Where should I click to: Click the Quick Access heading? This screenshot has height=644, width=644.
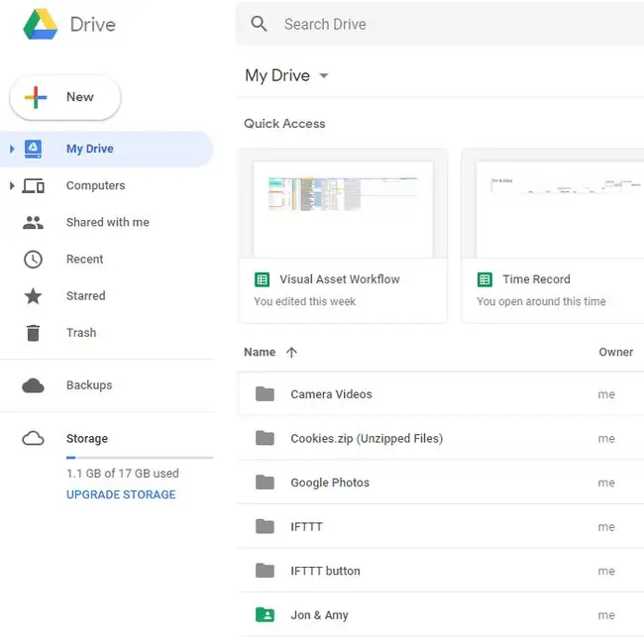tap(284, 124)
